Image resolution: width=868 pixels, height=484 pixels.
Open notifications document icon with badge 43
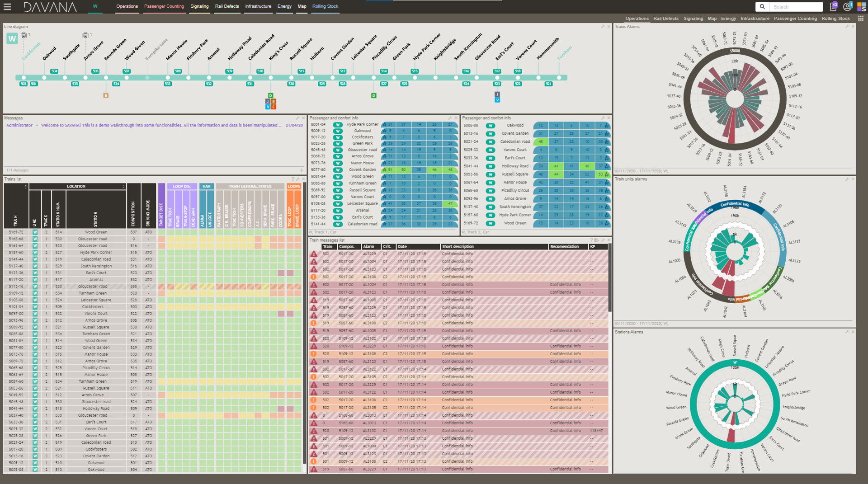pos(833,6)
